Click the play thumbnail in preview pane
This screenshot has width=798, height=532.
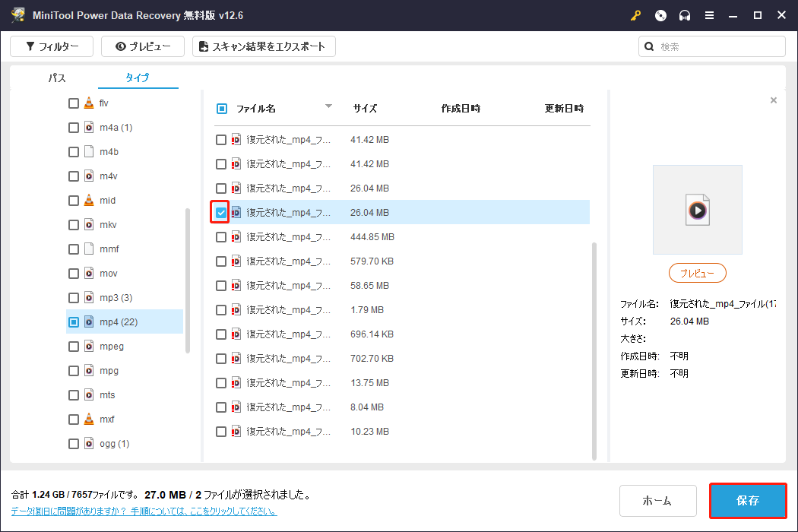697,210
